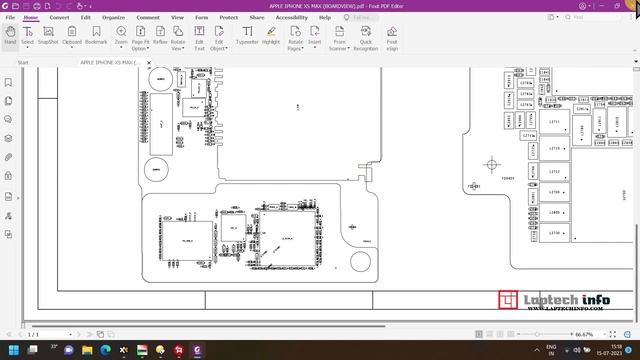Click Foxit PDF Editor taskbar icon
640x360 pixels.
(197, 350)
